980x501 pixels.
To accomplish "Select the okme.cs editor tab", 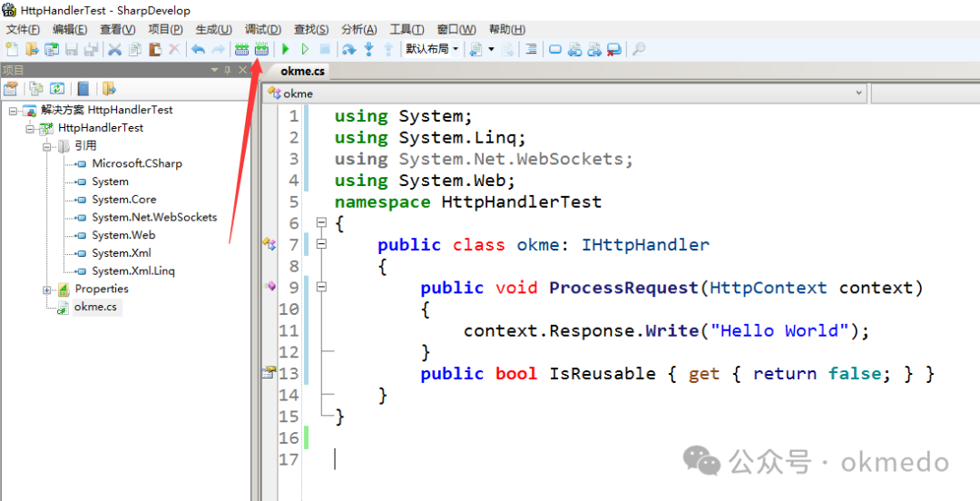I will pyautogui.click(x=302, y=72).
